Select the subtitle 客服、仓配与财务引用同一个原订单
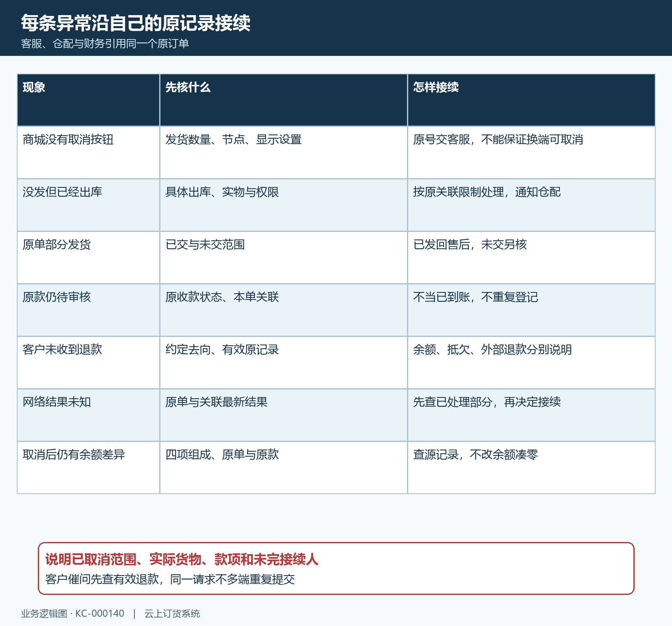This screenshot has width=672, height=626. pos(105,44)
